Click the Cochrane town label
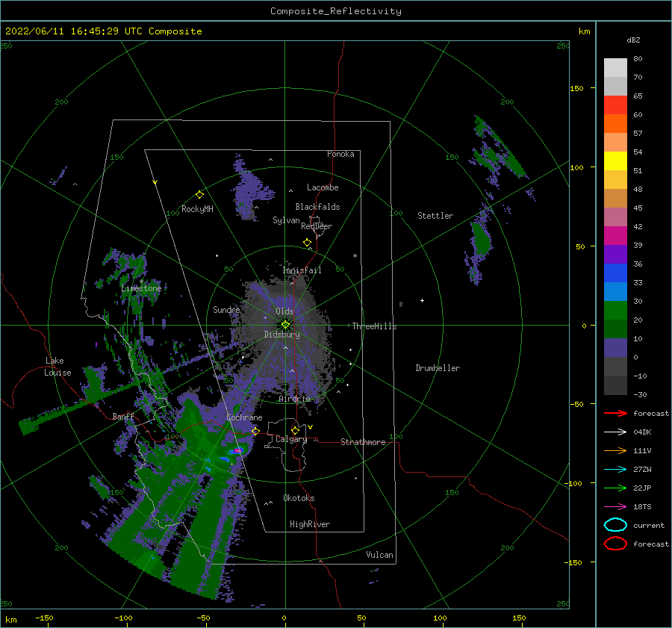Image resolution: width=672 pixels, height=628 pixels. coord(244,417)
